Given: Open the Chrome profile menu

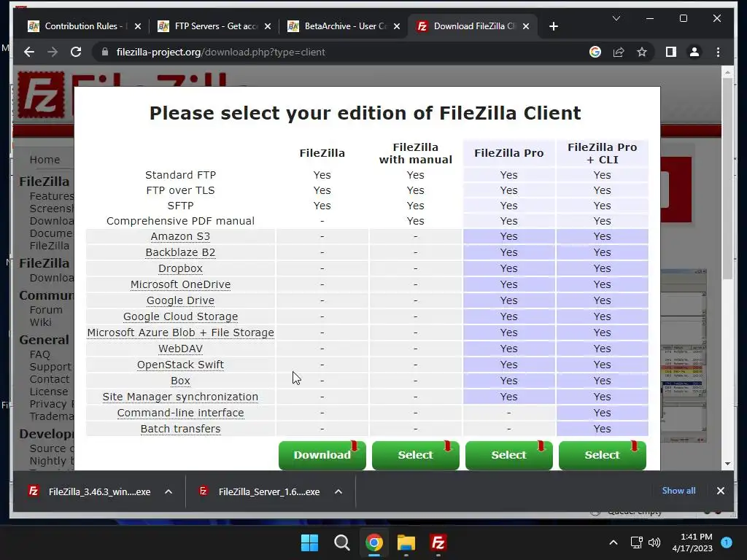Looking at the screenshot, I should [694, 52].
